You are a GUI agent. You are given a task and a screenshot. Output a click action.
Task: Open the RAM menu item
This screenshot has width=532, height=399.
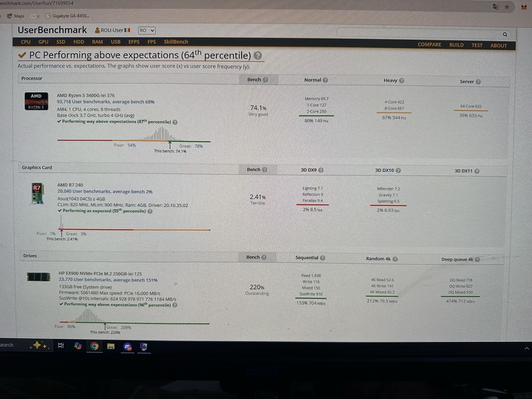[98, 42]
